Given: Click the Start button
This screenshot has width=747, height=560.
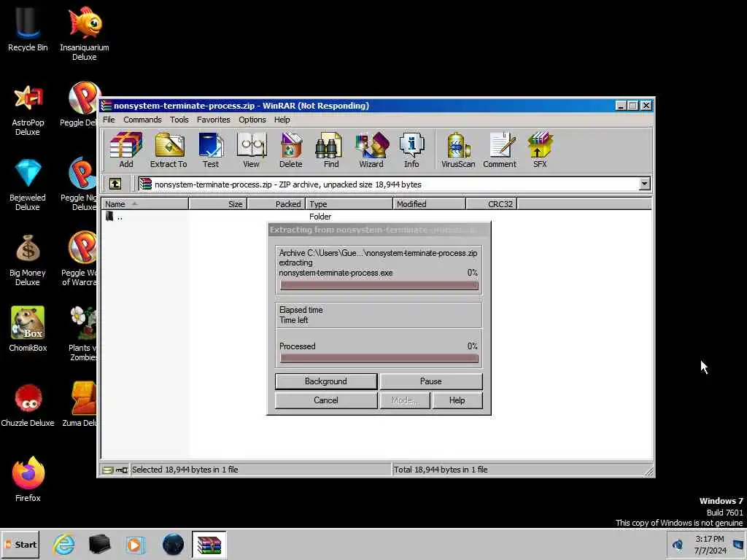Looking at the screenshot, I should click(20, 545).
